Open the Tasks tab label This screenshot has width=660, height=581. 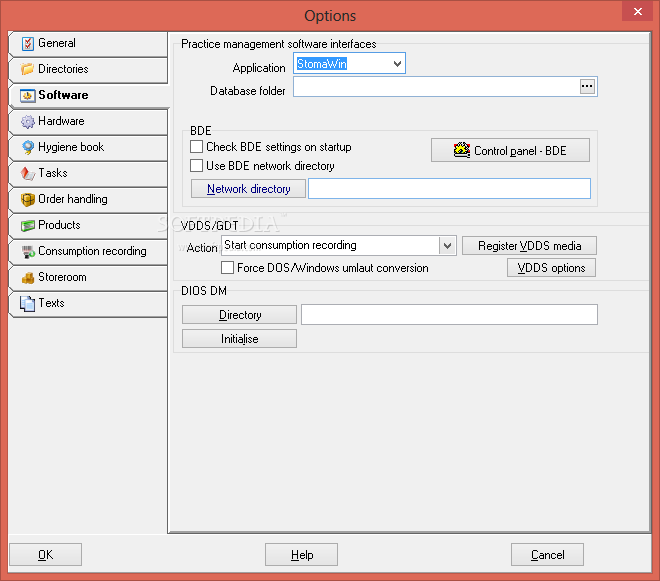(x=53, y=173)
